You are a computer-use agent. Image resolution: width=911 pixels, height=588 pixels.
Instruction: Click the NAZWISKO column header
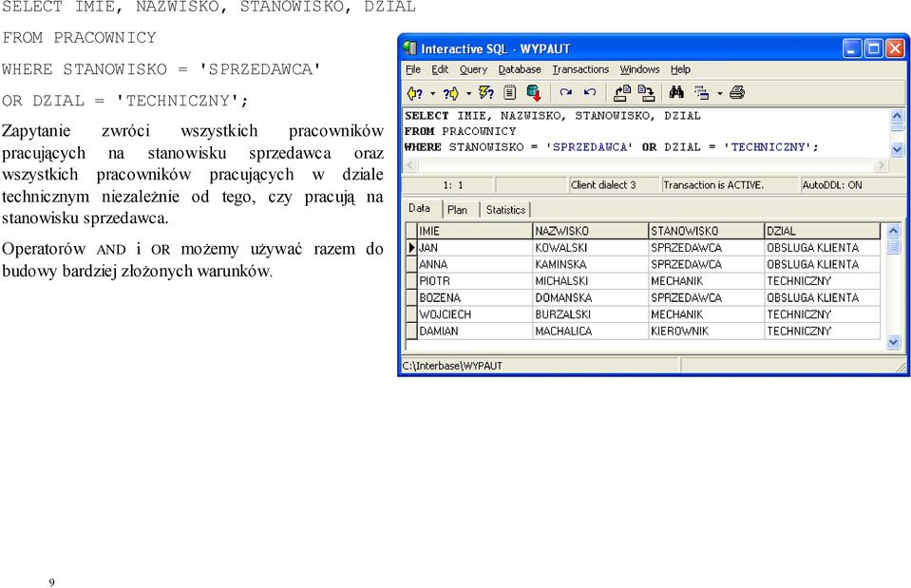click(x=590, y=231)
